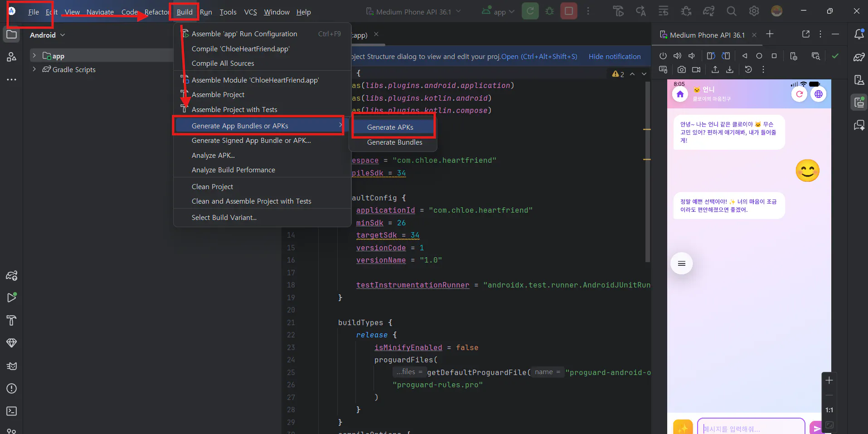Open the Logcat panel from the left sidebar
Viewport: 868px width, 434px height.
(11, 366)
